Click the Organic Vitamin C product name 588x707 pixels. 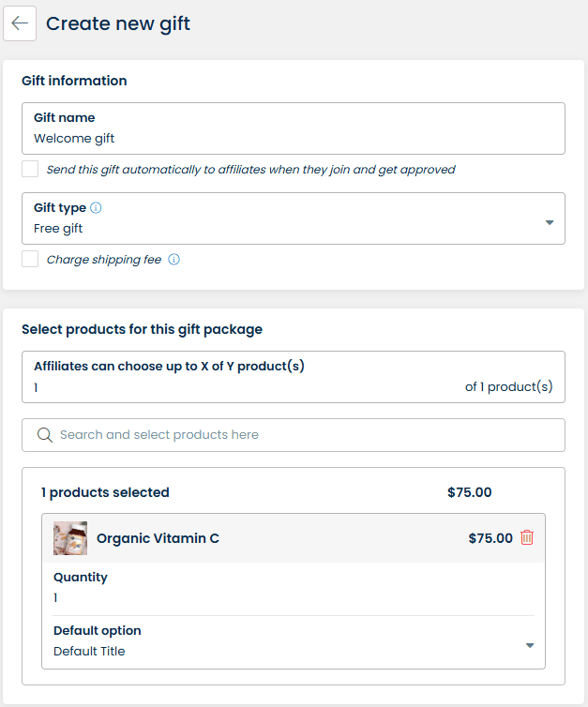(158, 538)
